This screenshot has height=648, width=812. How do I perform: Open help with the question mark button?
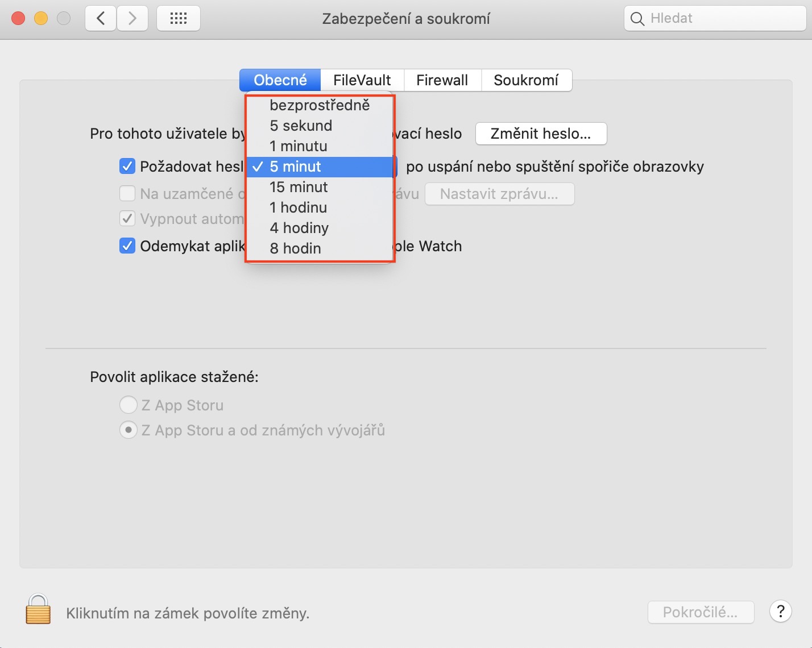click(x=780, y=612)
